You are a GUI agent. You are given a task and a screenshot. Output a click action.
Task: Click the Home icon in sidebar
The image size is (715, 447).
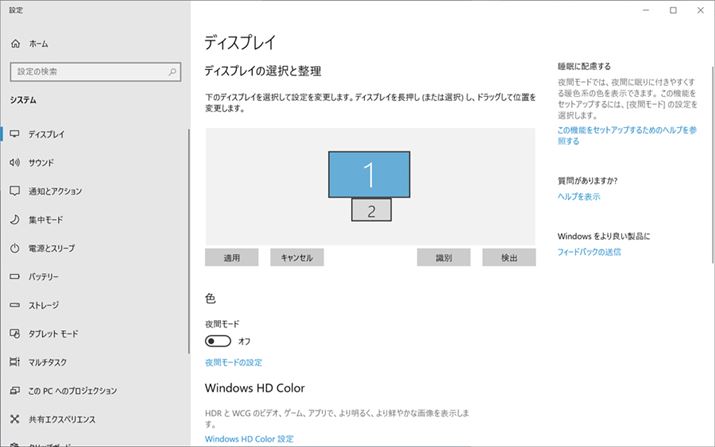(x=16, y=44)
